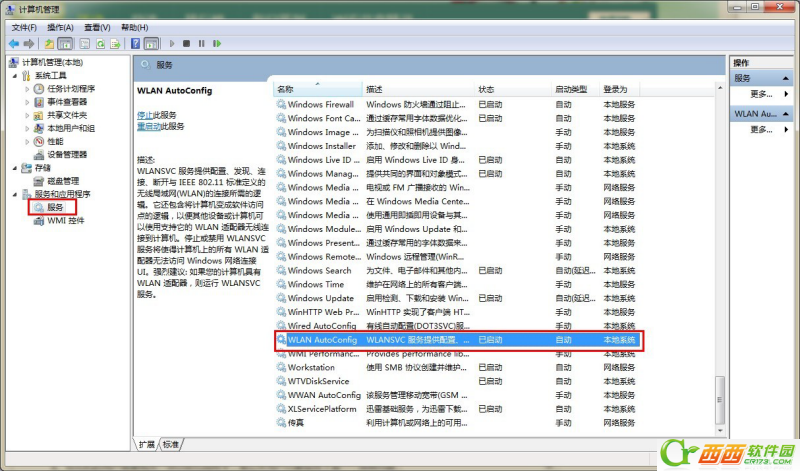This screenshot has width=800, height=471.
Task: Select the Windows Firewall service row
Action: pos(457,105)
